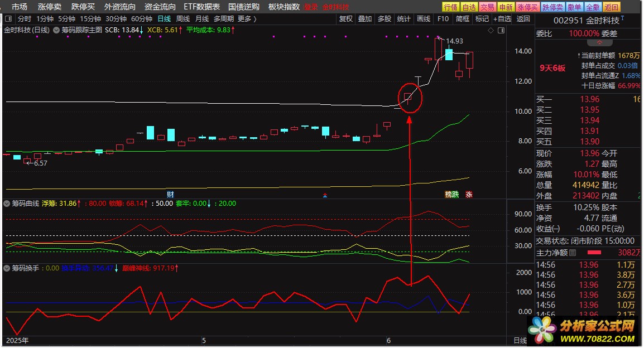
Task: Switch to the 15分钟 period tab
Action: tap(90, 19)
